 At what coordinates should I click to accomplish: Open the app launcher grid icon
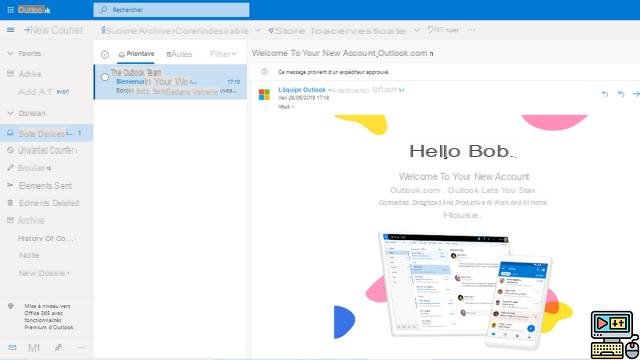point(11,10)
